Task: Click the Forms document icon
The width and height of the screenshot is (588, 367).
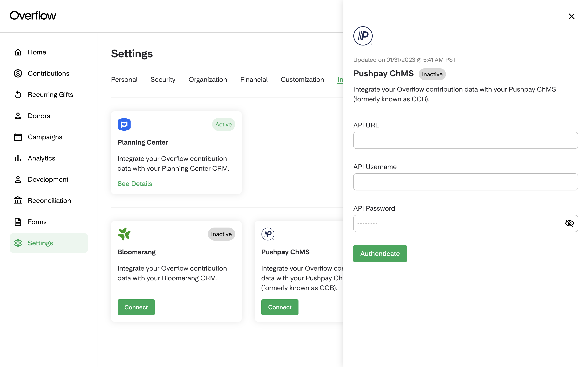Action: tap(18, 222)
